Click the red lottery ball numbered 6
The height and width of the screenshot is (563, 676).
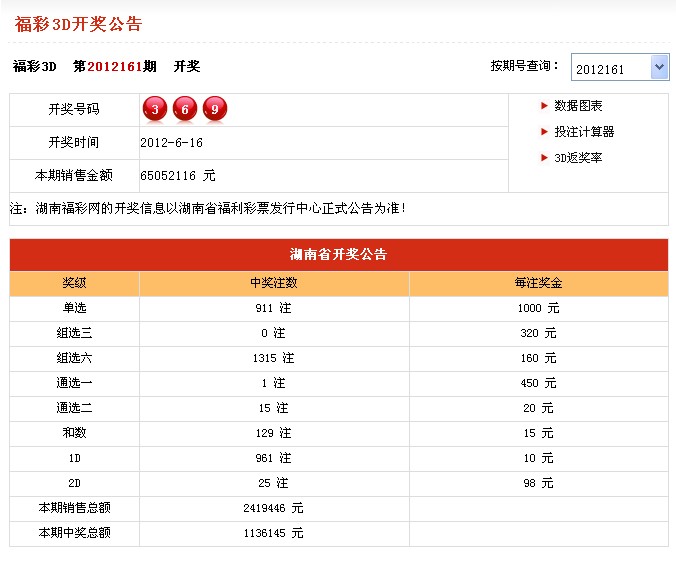click(185, 109)
